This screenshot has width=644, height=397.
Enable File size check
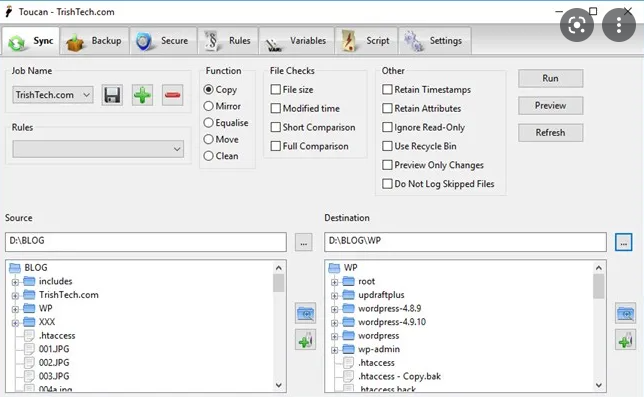(x=276, y=89)
